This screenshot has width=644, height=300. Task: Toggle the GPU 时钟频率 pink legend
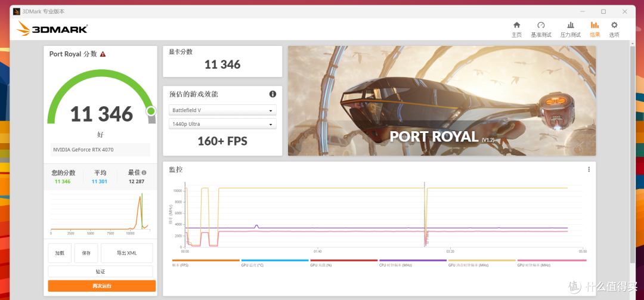click(552, 262)
